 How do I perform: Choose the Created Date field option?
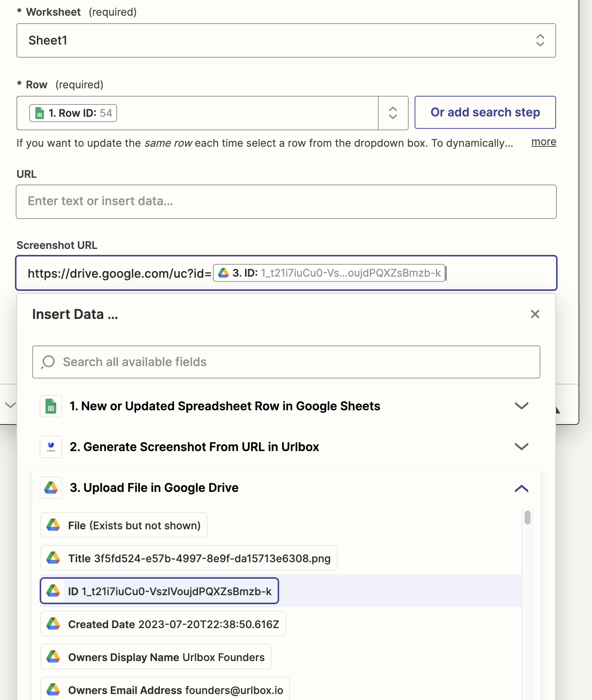(163, 624)
